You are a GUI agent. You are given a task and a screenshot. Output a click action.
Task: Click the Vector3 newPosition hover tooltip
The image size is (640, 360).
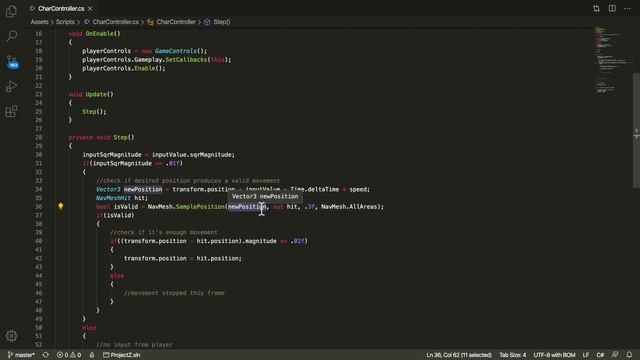tap(265, 196)
